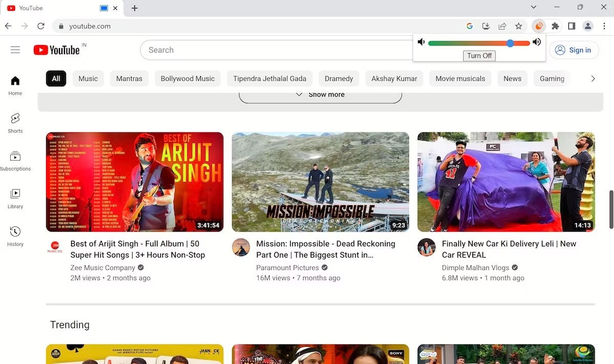The height and width of the screenshot is (364, 614).
Task: Go to Subscriptions in the sidebar
Action: [15, 161]
